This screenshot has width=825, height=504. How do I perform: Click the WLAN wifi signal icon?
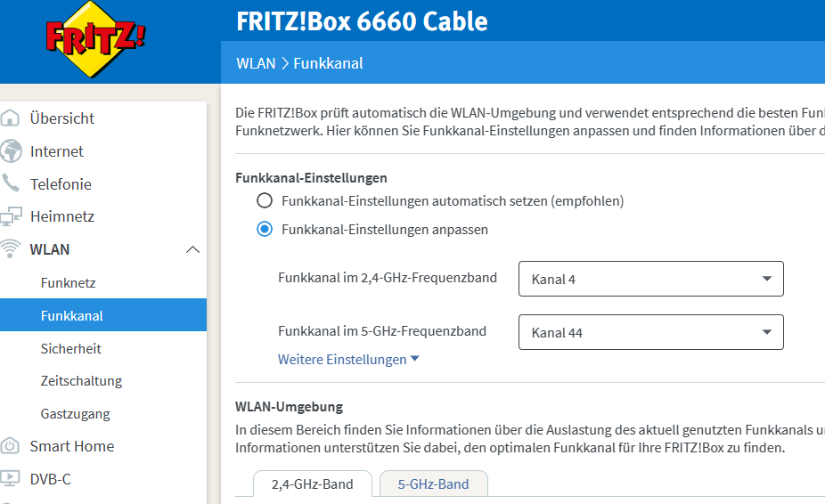pos(10,249)
